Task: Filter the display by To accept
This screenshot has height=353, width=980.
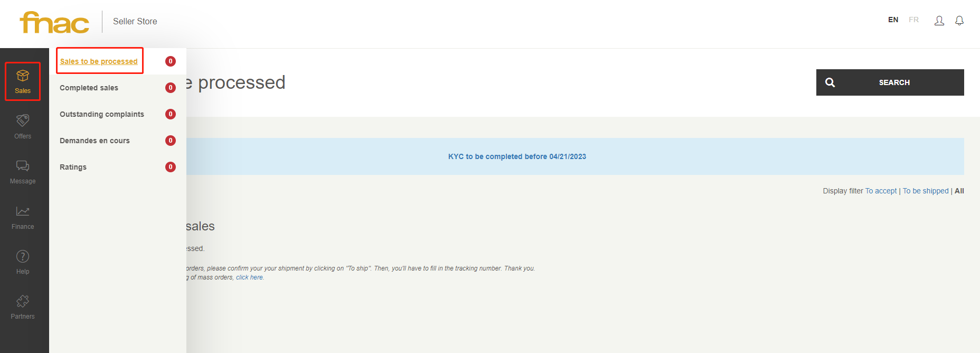Action: [881, 191]
